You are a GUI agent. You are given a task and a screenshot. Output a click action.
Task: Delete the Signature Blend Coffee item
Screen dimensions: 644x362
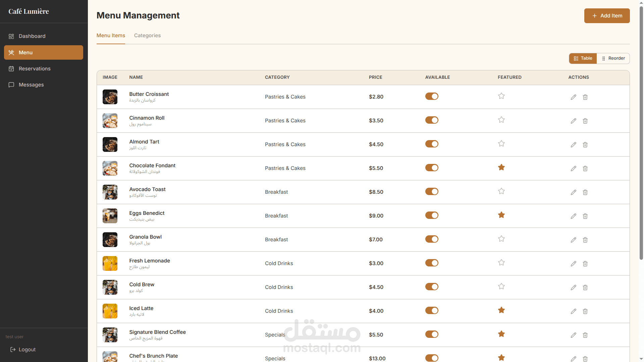[x=585, y=335]
